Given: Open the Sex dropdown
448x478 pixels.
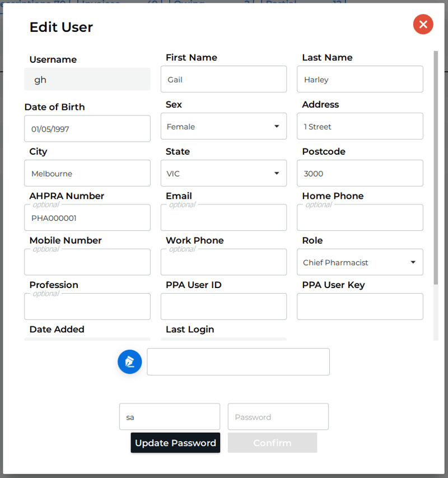Looking at the screenshot, I should tap(223, 127).
